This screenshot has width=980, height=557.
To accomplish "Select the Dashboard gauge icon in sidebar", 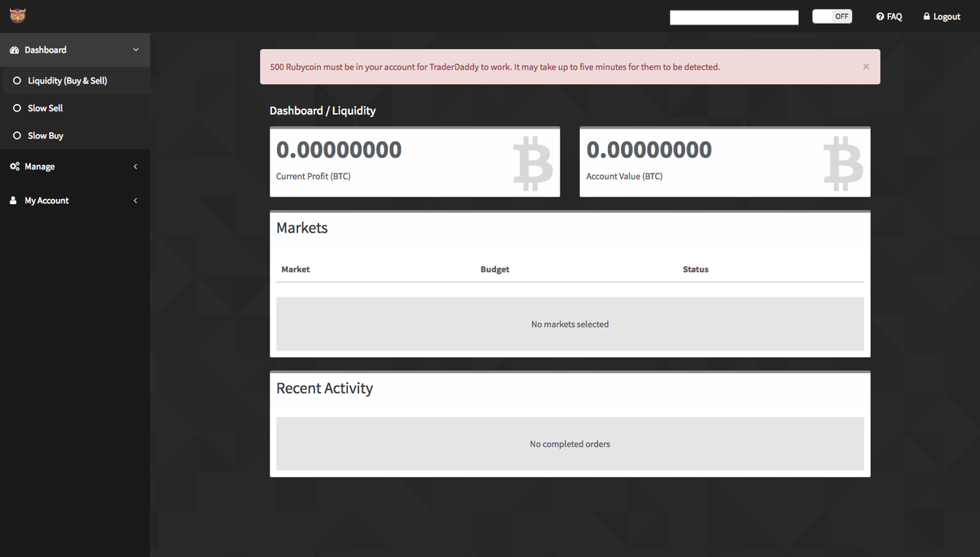I will [x=15, y=50].
